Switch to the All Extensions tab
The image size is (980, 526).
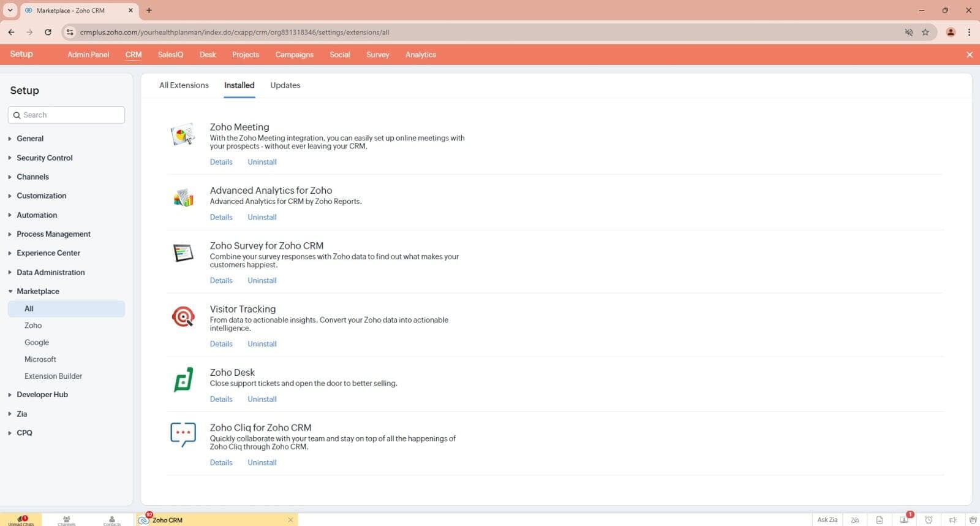click(184, 85)
